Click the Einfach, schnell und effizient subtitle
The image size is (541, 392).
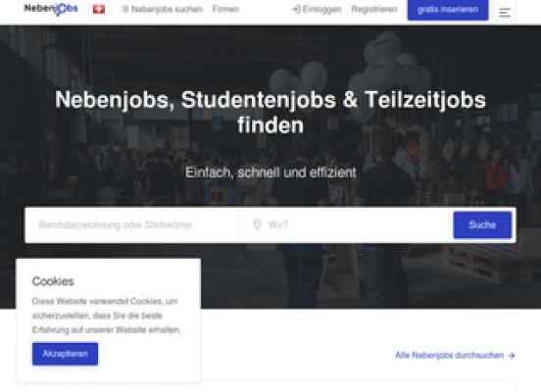coord(270,172)
